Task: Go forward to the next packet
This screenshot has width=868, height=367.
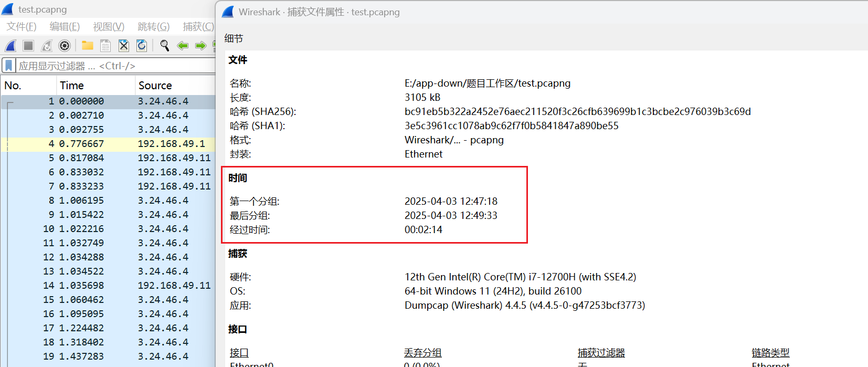Action: (200, 46)
